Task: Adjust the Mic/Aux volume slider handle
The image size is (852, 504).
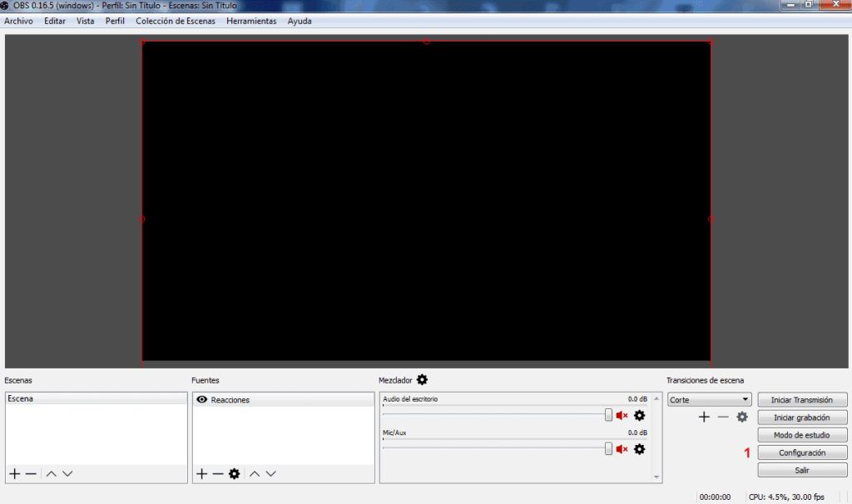Action: click(608, 449)
